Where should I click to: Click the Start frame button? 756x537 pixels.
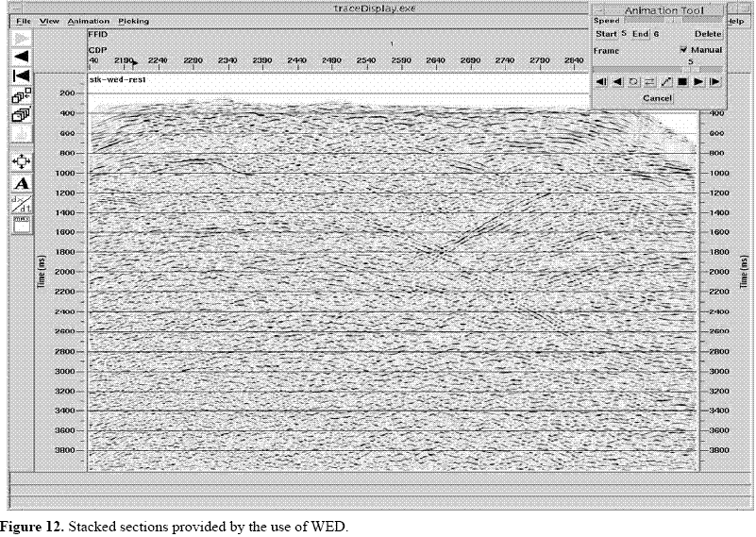pyautogui.click(x=606, y=34)
